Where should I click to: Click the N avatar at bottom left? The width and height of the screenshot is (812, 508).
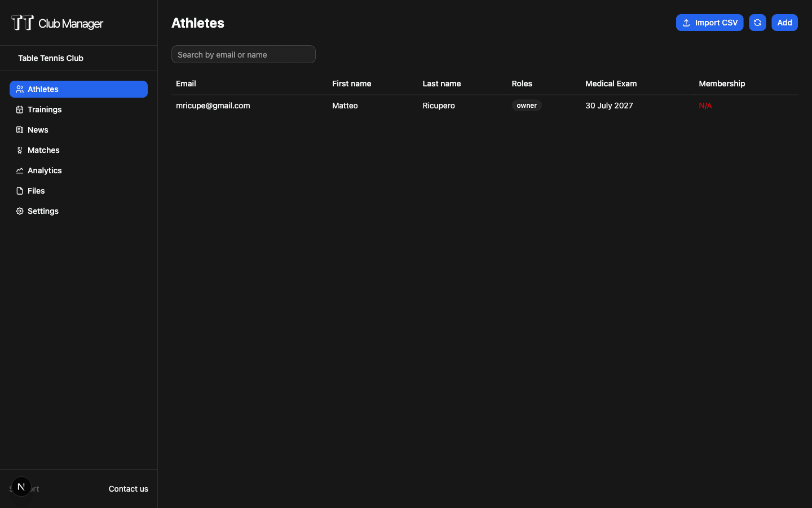[x=21, y=486]
